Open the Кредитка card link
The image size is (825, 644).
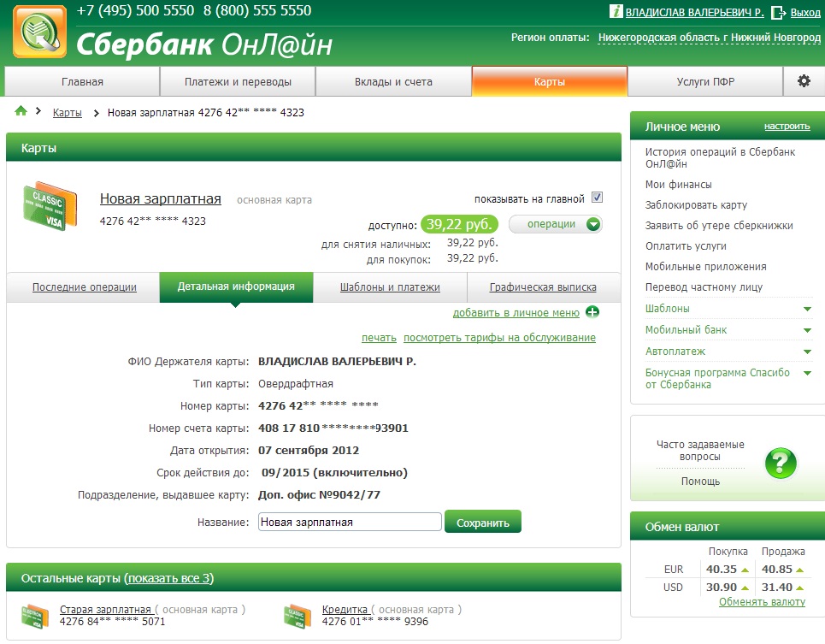click(x=345, y=609)
